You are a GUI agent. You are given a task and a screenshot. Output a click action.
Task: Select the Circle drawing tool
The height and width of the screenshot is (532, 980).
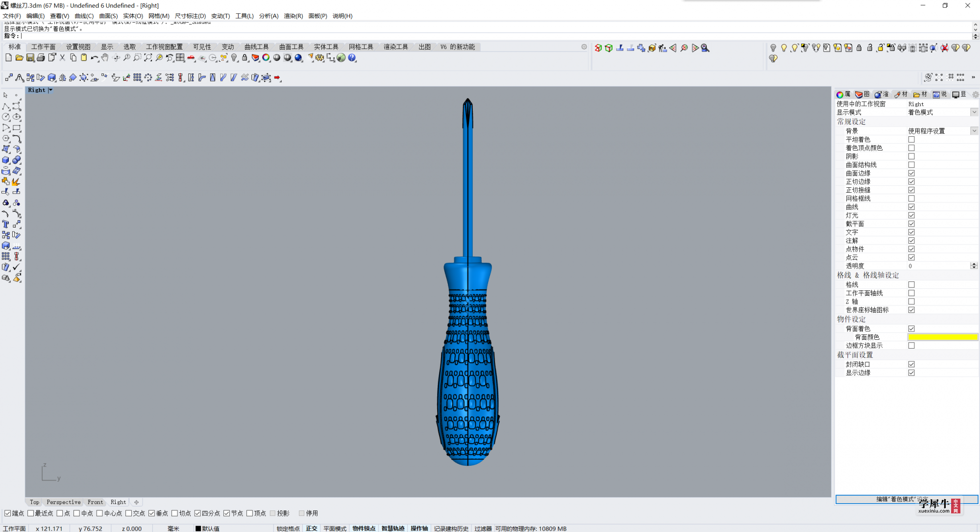pyautogui.click(x=6, y=117)
